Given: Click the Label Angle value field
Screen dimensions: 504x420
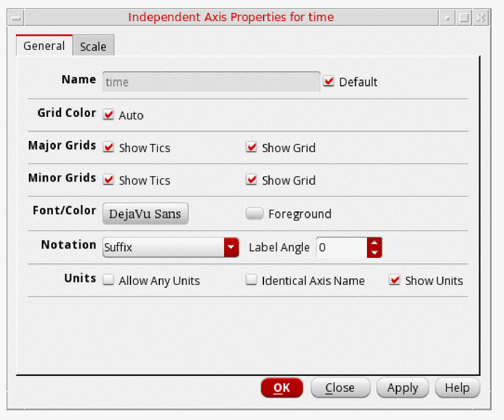Looking at the screenshot, I should [x=342, y=247].
